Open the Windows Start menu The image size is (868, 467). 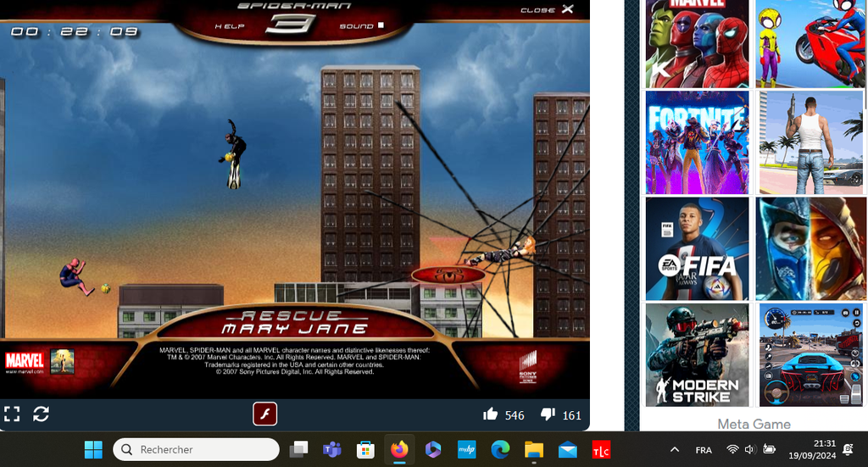pos(93,449)
